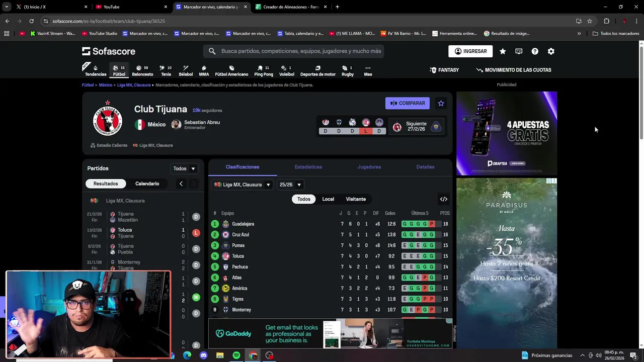Show the Calendario matches view
Viewport: 644px width, 362px height.
[x=147, y=184]
